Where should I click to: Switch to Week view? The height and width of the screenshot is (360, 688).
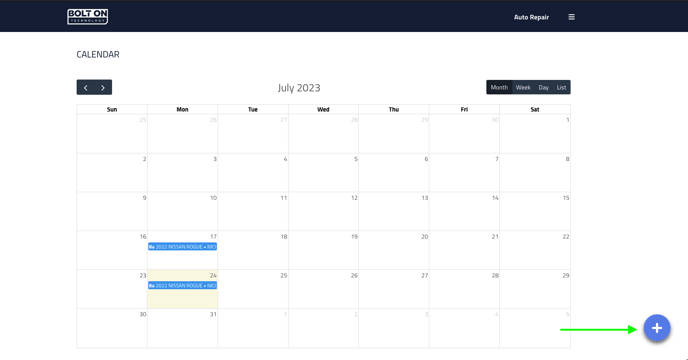(x=523, y=87)
